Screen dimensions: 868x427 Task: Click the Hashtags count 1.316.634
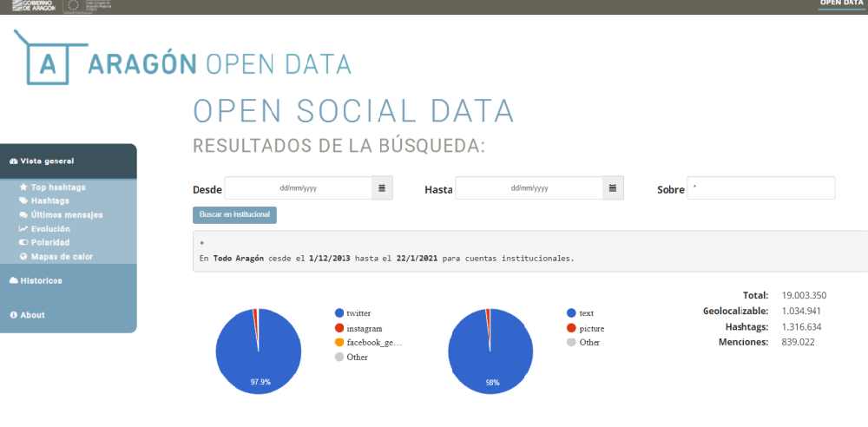(x=801, y=326)
